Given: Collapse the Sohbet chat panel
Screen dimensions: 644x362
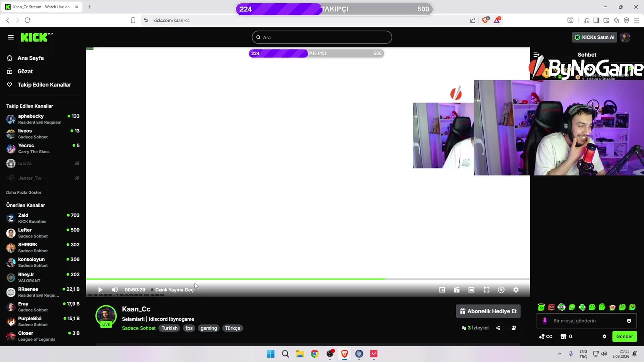Looking at the screenshot, I should point(537,55).
